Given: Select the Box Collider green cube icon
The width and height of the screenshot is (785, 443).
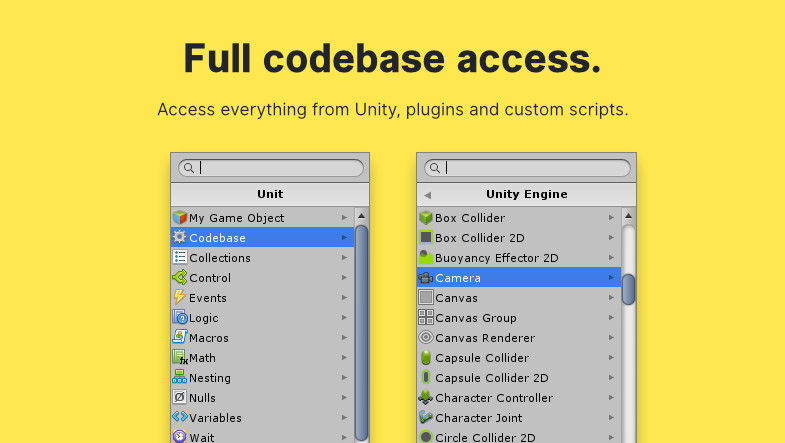Looking at the screenshot, I should 425,218.
